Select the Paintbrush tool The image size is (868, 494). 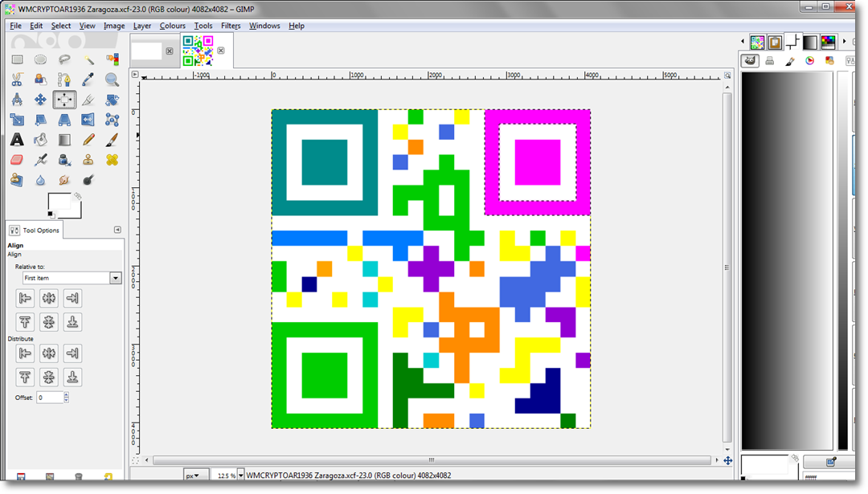(112, 140)
